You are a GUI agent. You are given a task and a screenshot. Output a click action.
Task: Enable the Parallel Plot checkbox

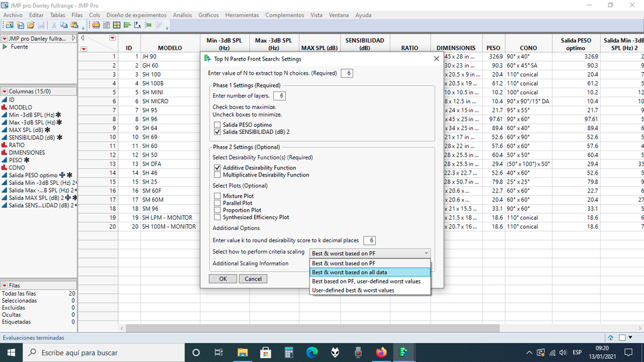pos(217,203)
